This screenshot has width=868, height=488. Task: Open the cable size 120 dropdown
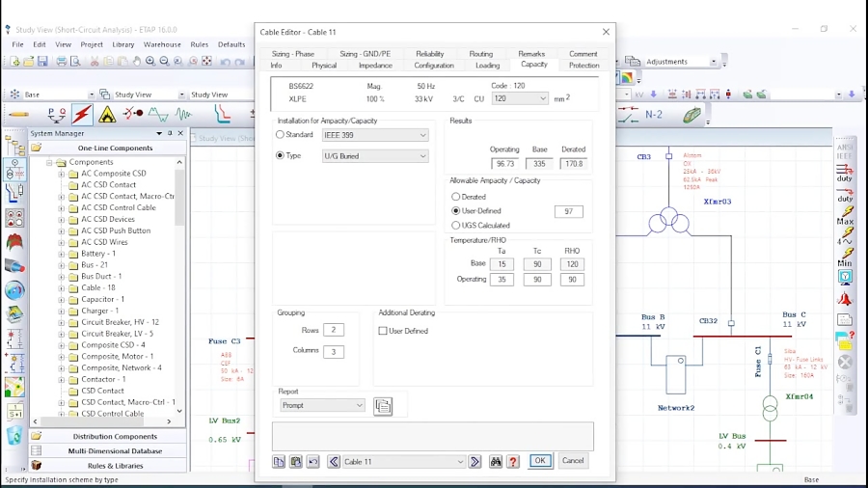point(520,98)
